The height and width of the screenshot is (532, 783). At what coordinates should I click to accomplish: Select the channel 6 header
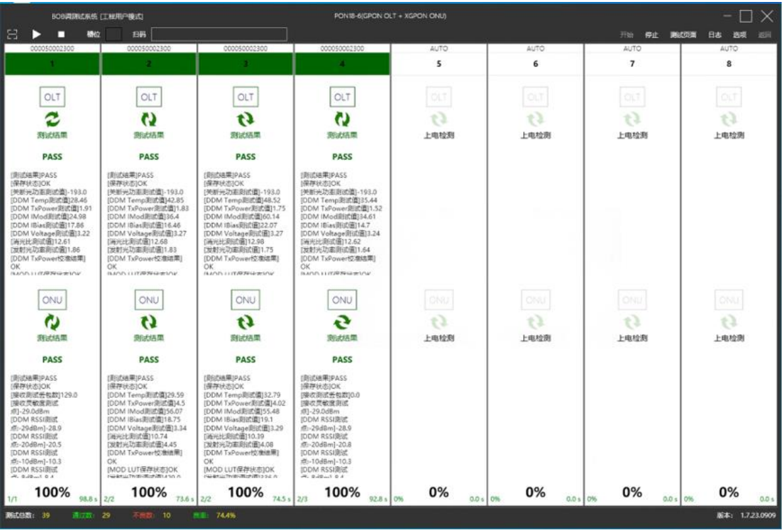pos(536,64)
